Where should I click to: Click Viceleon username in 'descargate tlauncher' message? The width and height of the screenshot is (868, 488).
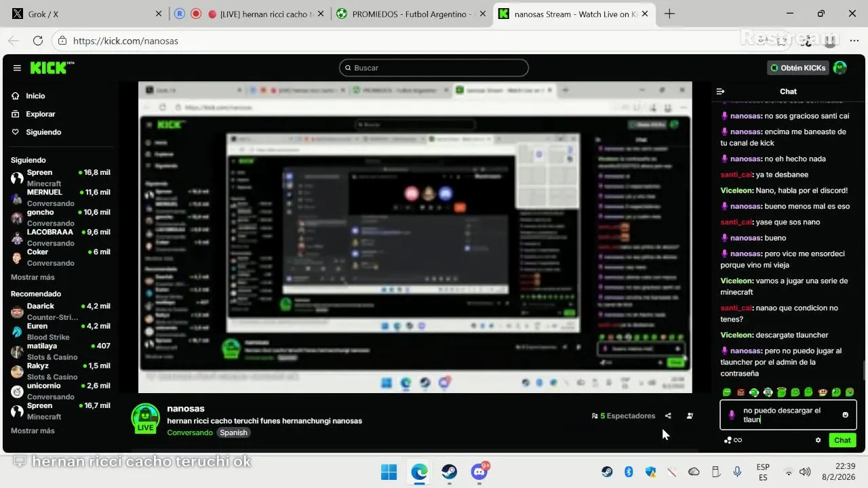(736, 335)
